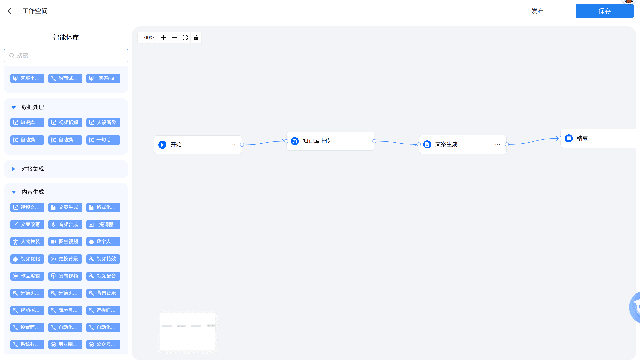Collapse the 内容生成 section
This screenshot has width=640, height=364.
coord(14,192)
